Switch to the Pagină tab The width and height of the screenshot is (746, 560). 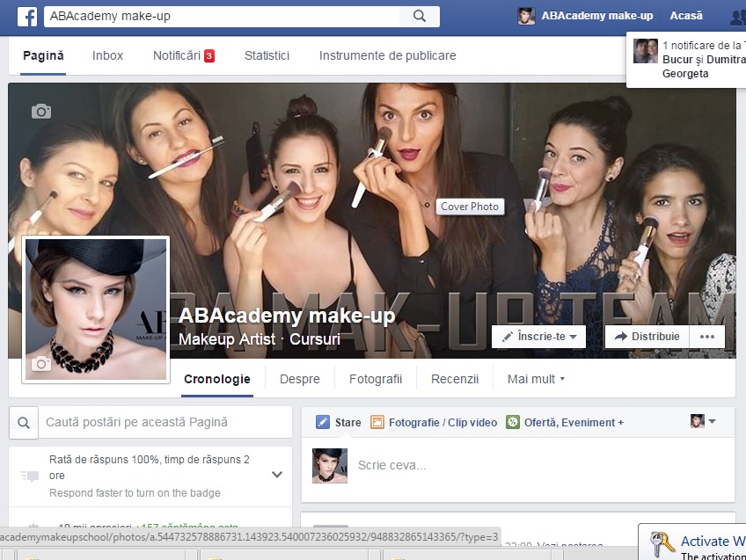pyautogui.click(x=43, y=55)
